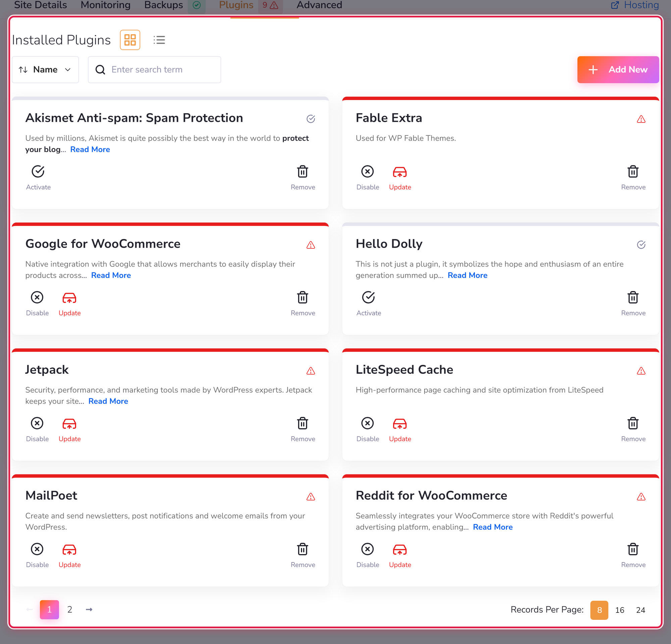
Task: Remove Reddit for WooCommerce plugin
Action: (x=633, y=555)
